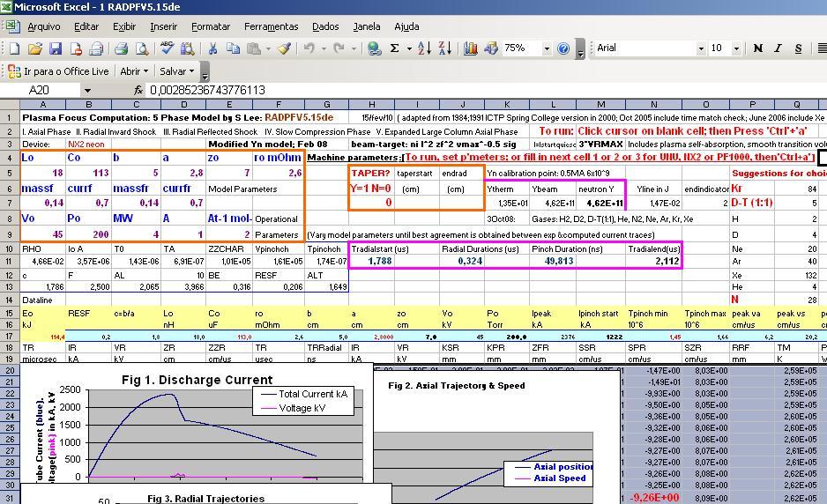
Task: Open the Editar menu
Action: click(x=86, y=26)
